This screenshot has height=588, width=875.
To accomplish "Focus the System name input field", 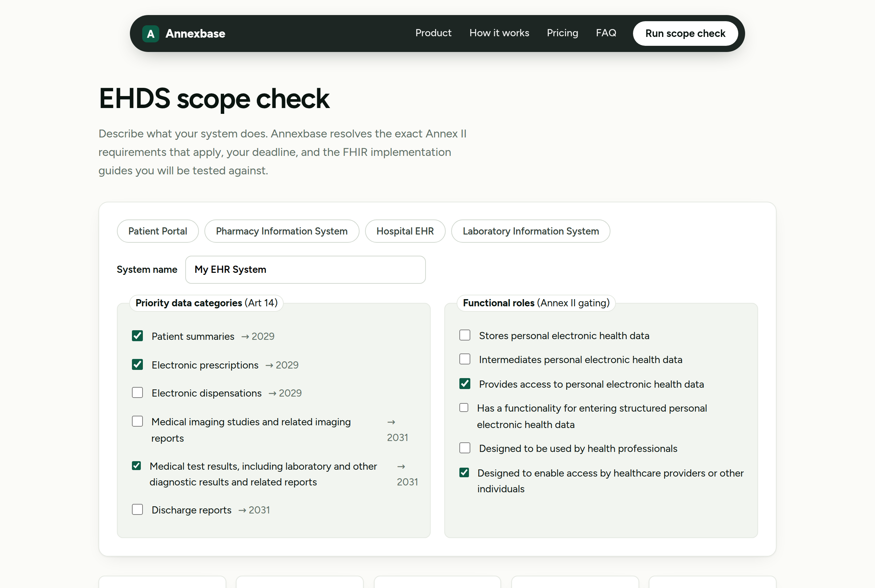I will (x=306, y=270).
